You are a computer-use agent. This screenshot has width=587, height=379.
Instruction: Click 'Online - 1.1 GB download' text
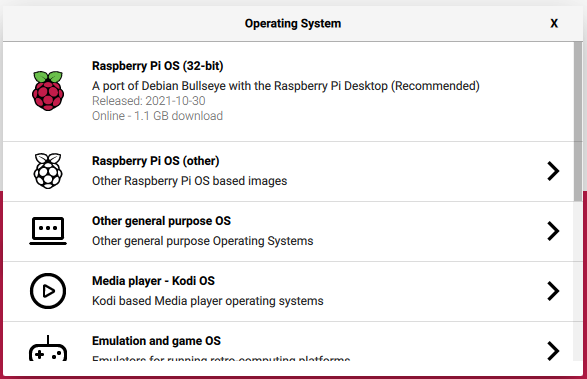click(157, 116)
